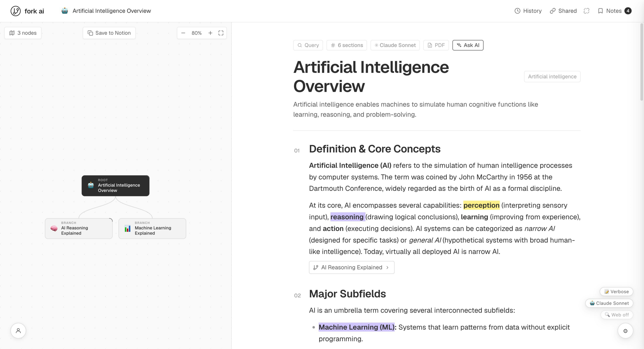Click the main Artificial Intelligence Overview heading
Screen dimensions: 644x349
(x=371, y=77)
